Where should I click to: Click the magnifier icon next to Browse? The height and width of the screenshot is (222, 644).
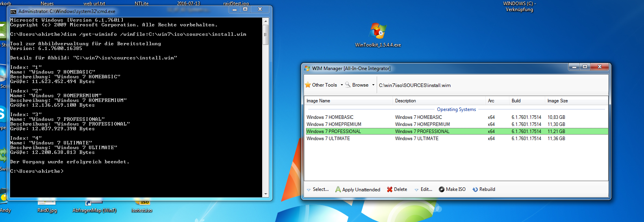pyautogui.click(x=348, y=85)
